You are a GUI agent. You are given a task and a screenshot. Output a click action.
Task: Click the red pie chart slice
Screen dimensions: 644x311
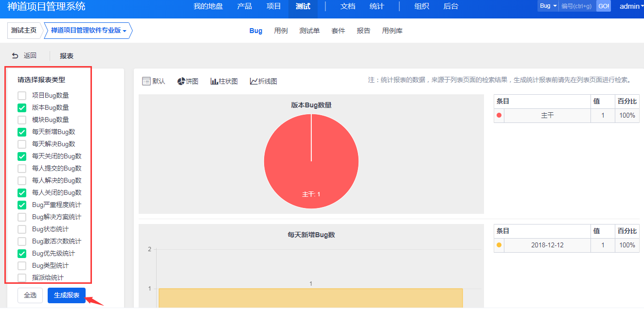pos(311,161)
